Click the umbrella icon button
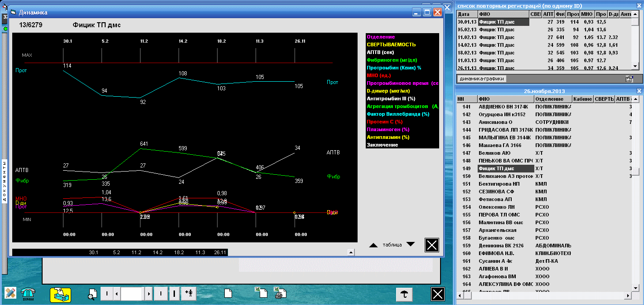 point(404,294)
